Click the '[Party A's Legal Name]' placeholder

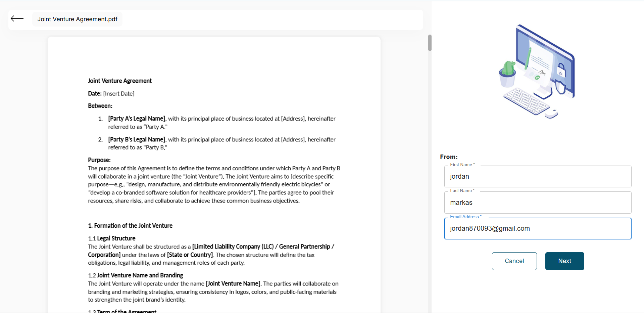click(137, 119)
